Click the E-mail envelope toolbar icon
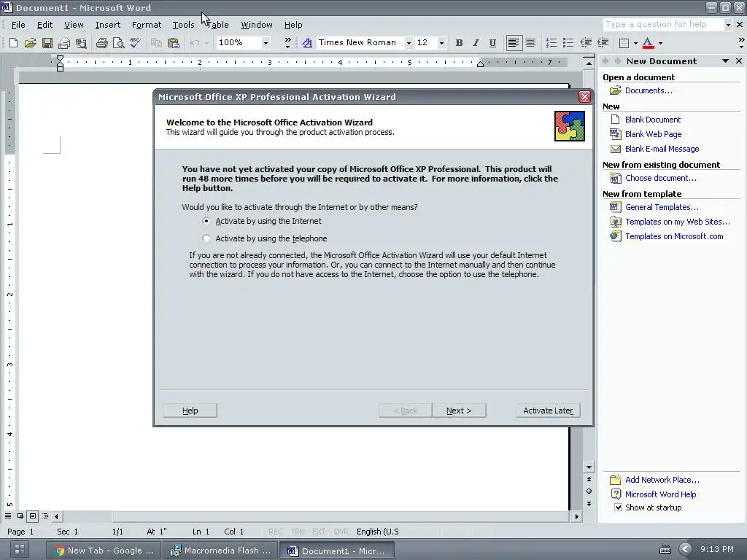 coord(64,43)
